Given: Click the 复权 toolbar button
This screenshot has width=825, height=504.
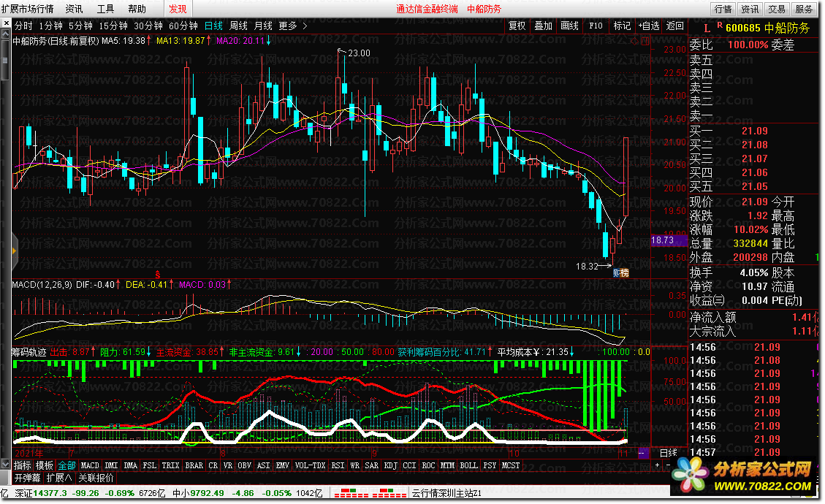Looking at the screenshot, I should click(517, 26).
